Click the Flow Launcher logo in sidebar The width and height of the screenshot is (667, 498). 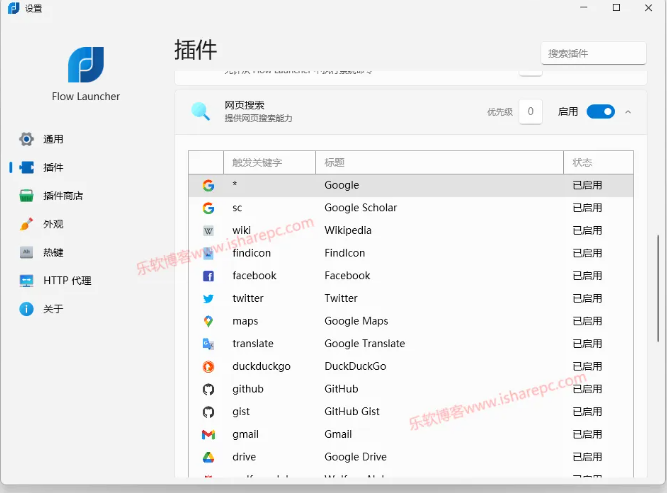click(86, 65)
